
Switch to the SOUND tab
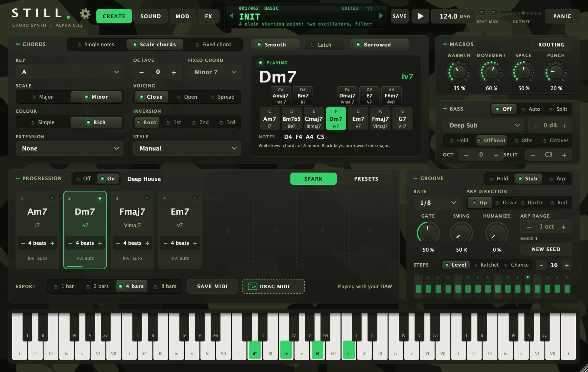coord(151,16)
